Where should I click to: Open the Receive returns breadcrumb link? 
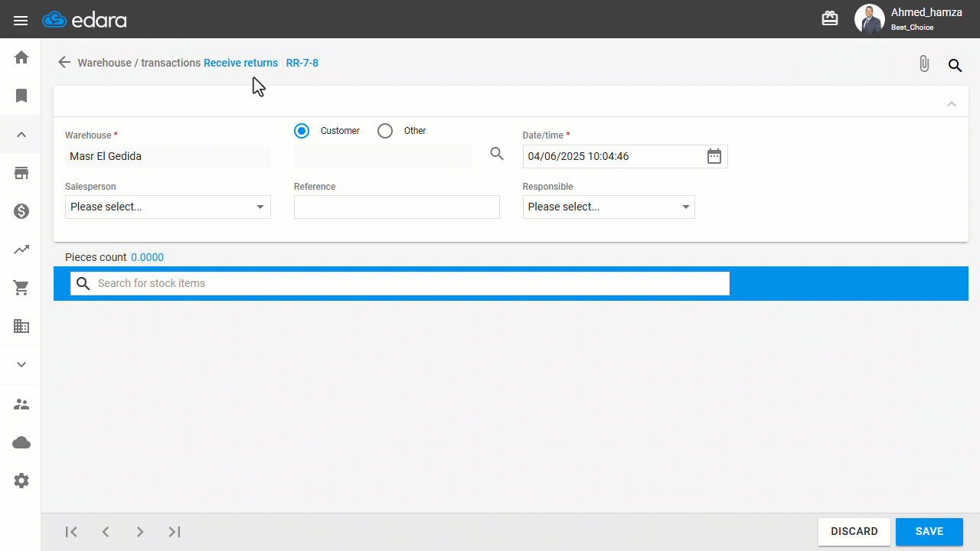coord(240,63)
